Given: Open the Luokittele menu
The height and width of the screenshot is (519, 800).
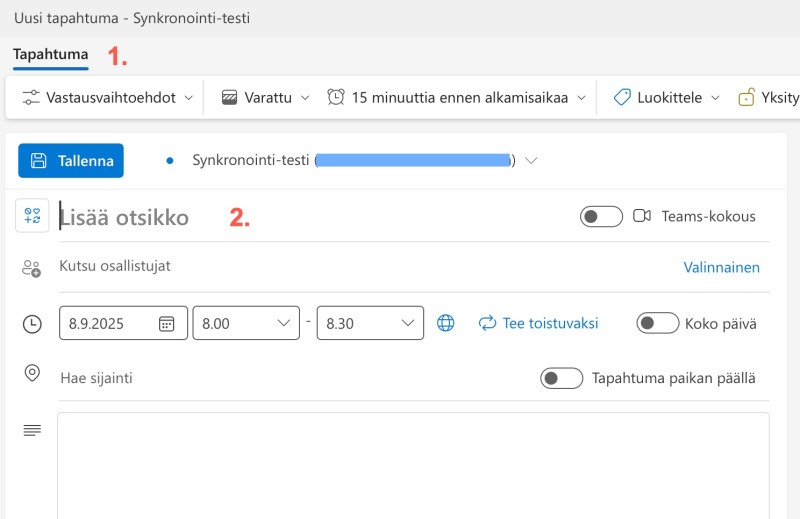Looking at the screenshot, I should [x=667, y=97].
